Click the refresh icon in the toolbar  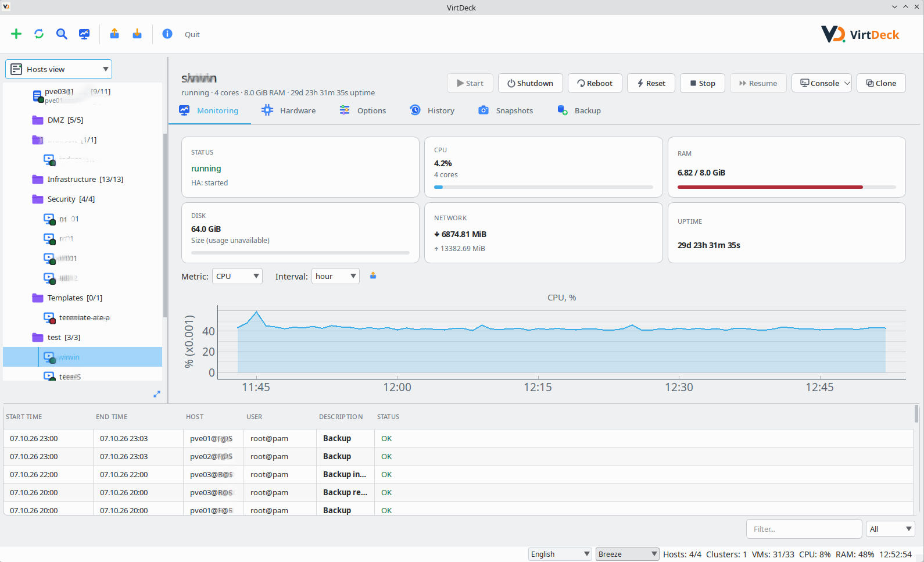coord(39,34)
